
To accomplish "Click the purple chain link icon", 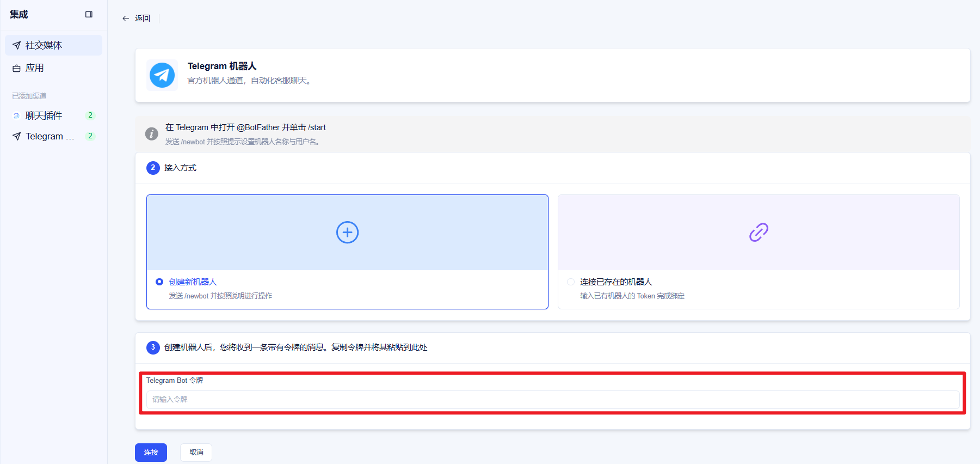I will [759, 233].
